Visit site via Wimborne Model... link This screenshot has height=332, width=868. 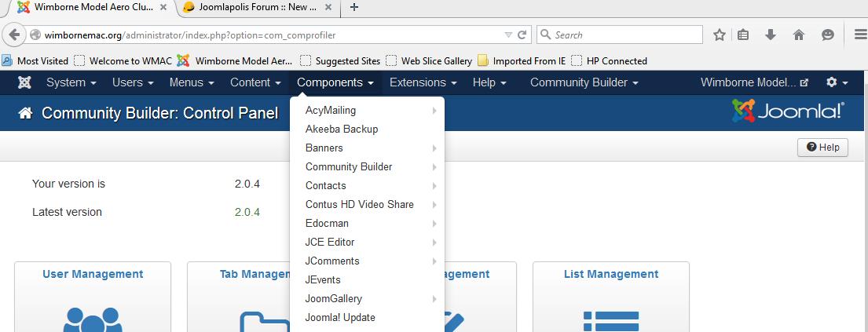755,82
